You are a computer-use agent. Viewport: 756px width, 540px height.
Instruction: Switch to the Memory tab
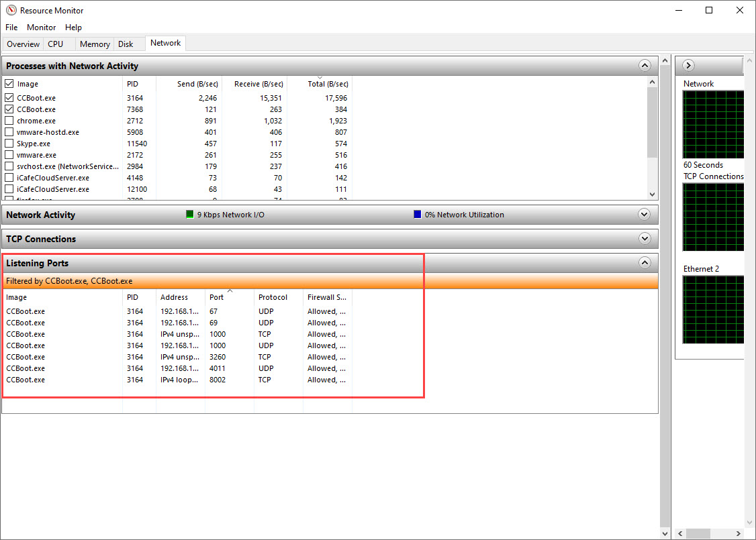[x=95, y=44]
